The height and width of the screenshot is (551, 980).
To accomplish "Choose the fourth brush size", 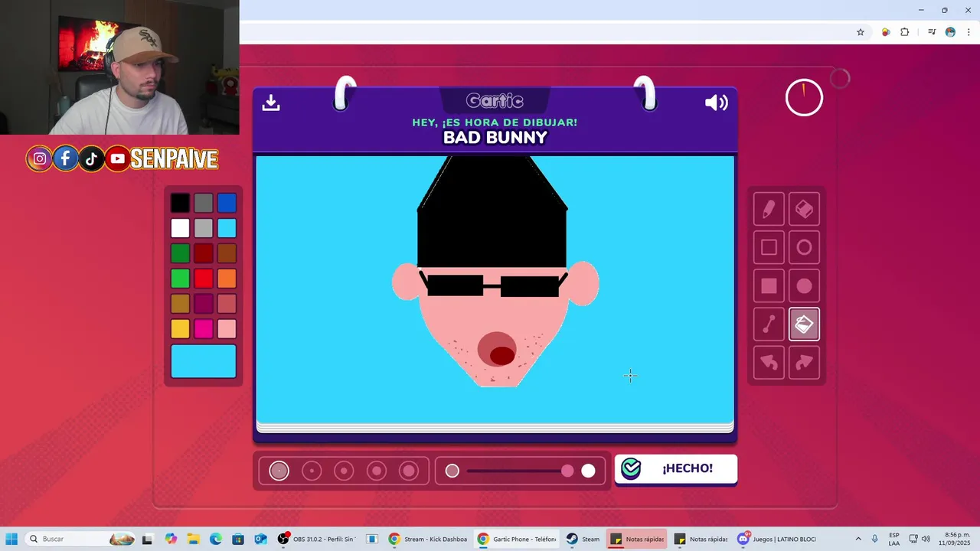I will pos(377,471).
